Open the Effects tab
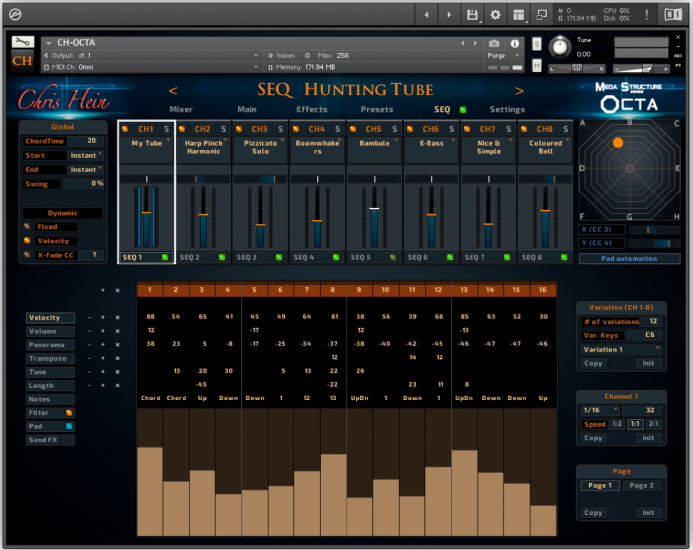Viewport: 693px width, 550px height. tap(311, 110)
